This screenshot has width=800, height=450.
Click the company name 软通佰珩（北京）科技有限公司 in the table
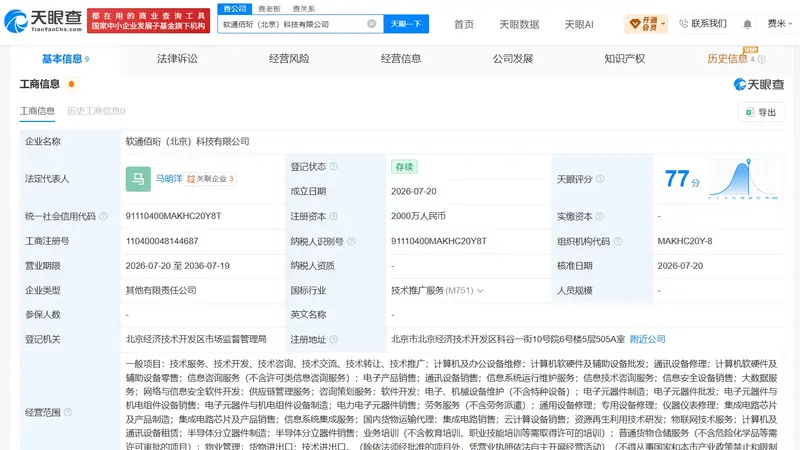coord(187,141)
